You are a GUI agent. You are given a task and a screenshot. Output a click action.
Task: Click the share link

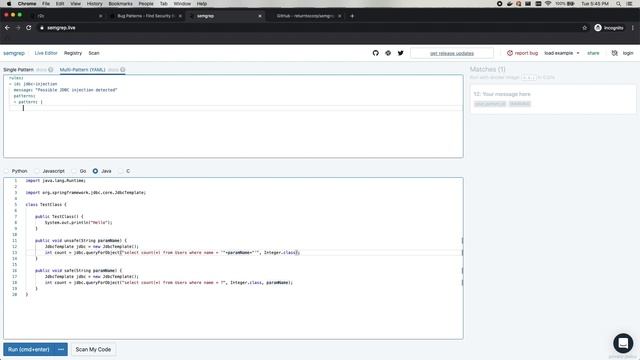click(593, 53)
